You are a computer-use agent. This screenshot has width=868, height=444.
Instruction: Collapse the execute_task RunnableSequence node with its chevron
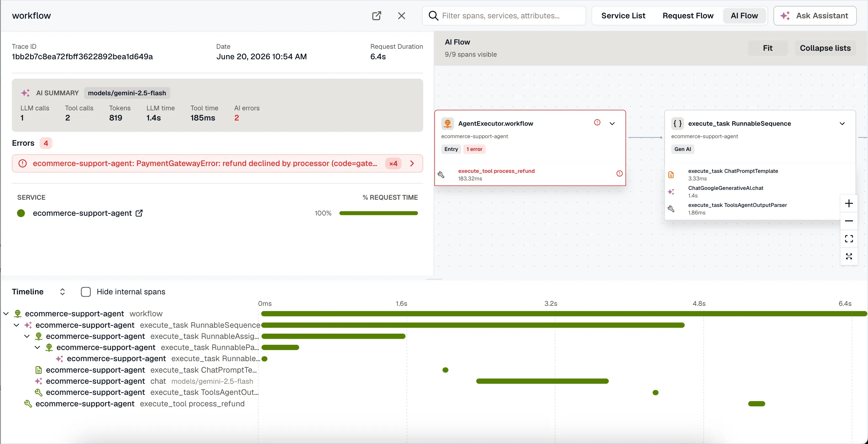point(842,123)
